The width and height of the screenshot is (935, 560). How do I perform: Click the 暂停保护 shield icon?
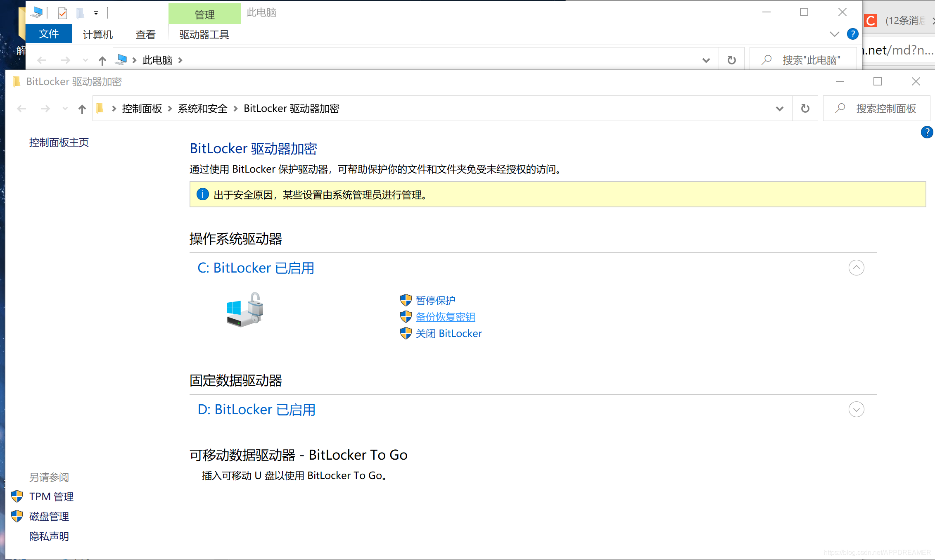405,300
